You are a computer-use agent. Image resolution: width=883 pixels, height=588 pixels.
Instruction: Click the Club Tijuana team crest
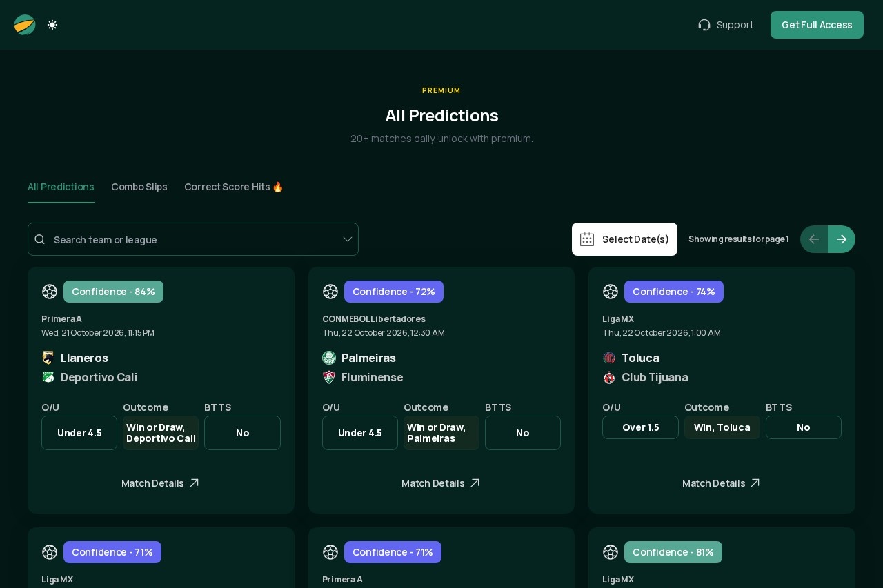[x=609, y=377]
